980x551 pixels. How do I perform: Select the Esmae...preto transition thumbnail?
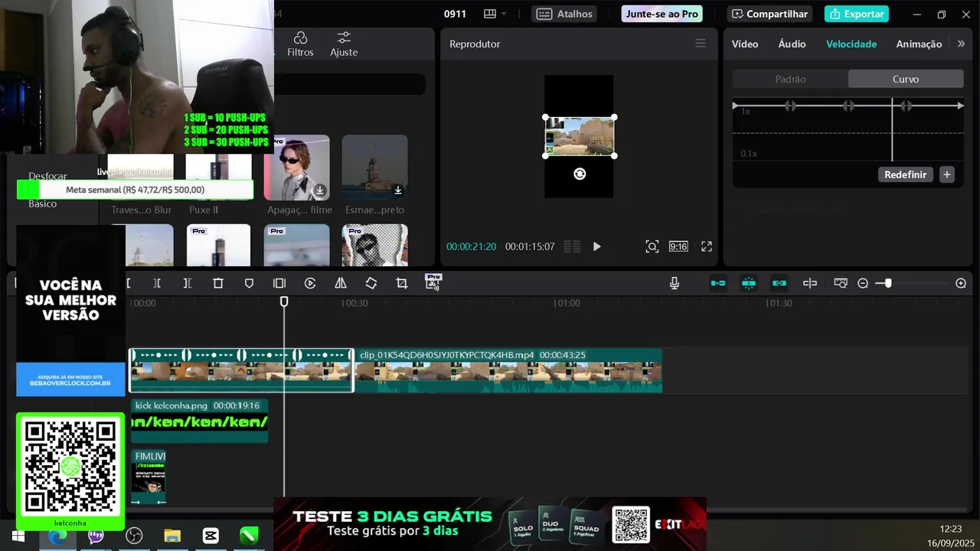coord(375,168)
